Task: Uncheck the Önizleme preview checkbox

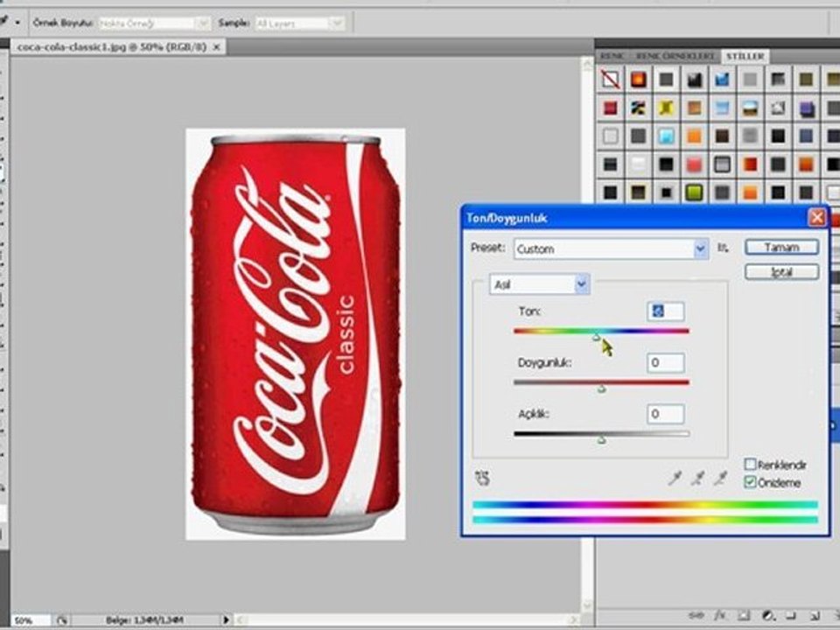Action: click(x=751, y=482)
